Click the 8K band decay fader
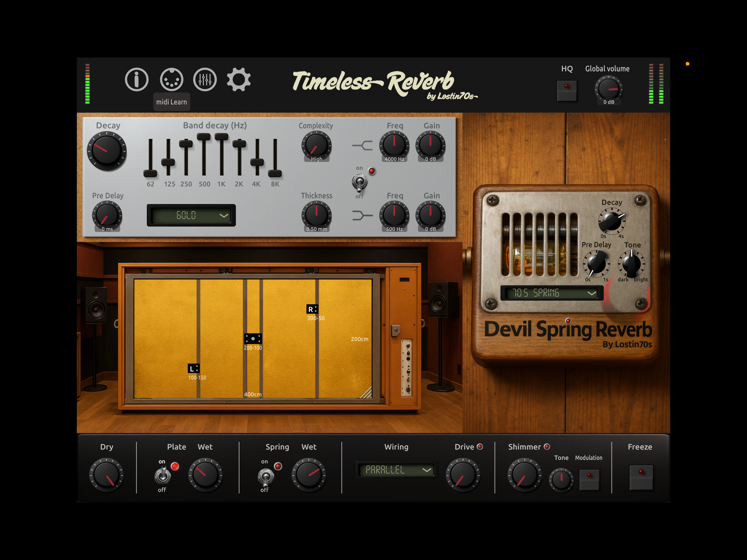The height and width of the screenshot is (560, 747). click(275, 173)
